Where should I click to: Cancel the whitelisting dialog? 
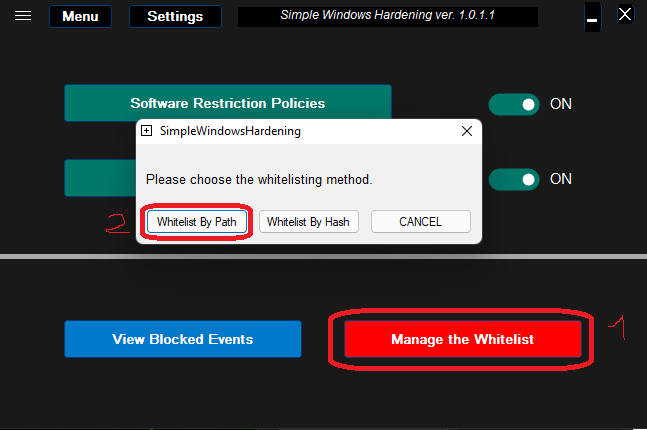tap(420, 222)
